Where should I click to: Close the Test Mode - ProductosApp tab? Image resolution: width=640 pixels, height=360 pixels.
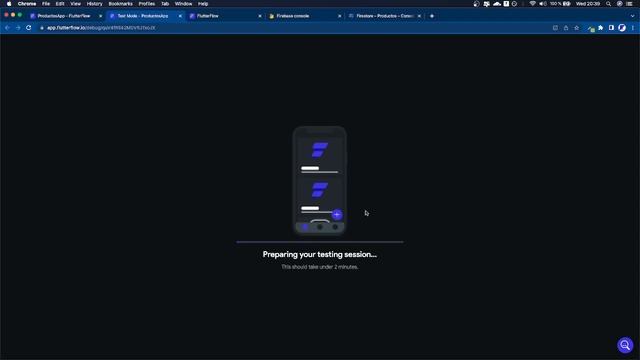click(x=180, y=16)
